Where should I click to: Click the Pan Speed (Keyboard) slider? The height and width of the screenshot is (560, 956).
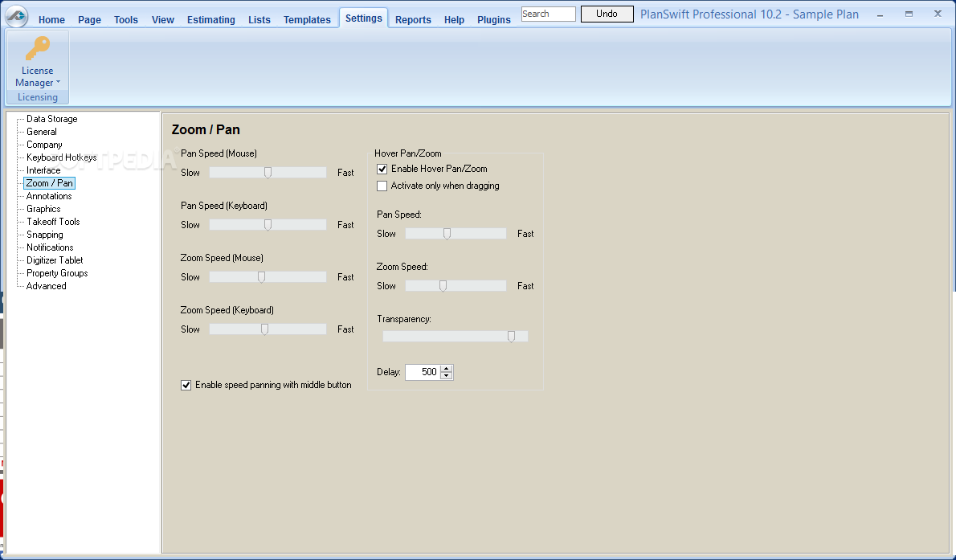pos(268,225)
